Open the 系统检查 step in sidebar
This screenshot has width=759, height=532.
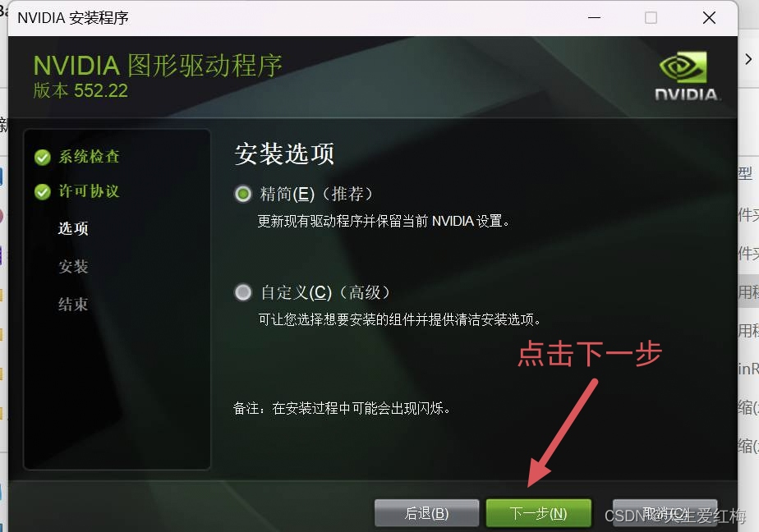89,157
